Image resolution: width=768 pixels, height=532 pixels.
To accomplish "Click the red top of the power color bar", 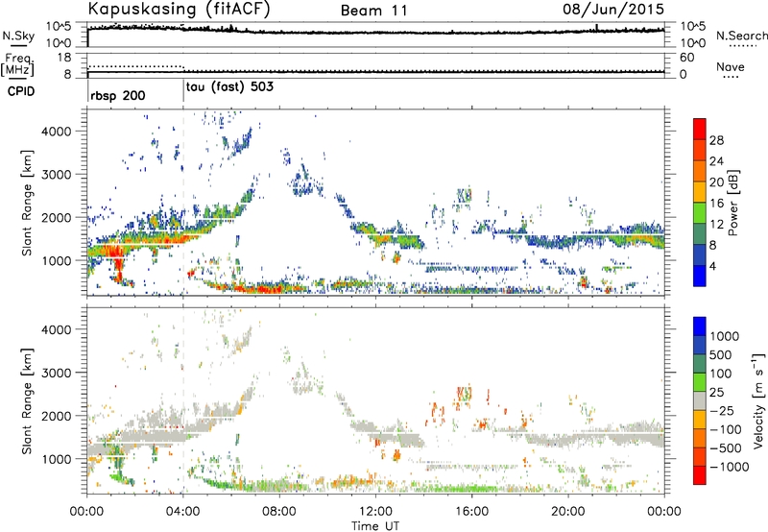I will pos(700,129).
